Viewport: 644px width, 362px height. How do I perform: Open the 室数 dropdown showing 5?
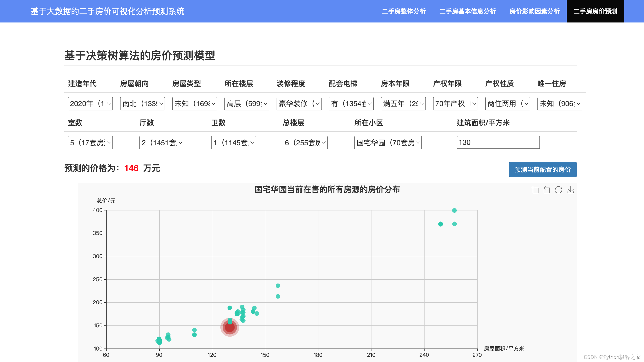point(90,143)
